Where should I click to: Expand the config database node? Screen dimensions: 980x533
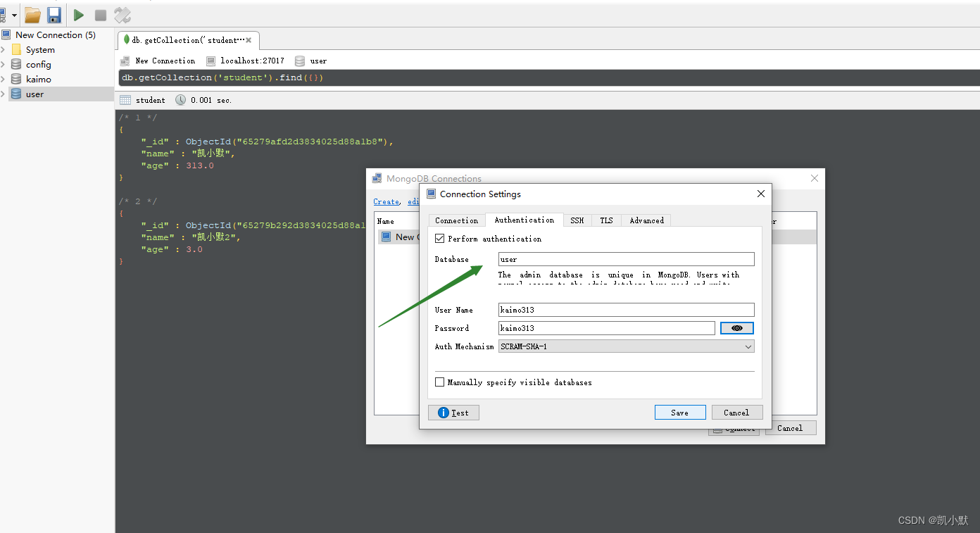[x=3, y=65]
